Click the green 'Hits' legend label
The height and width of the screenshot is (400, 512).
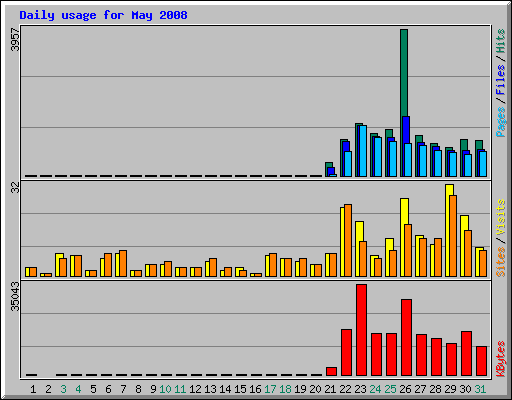(x=500, y=41)
